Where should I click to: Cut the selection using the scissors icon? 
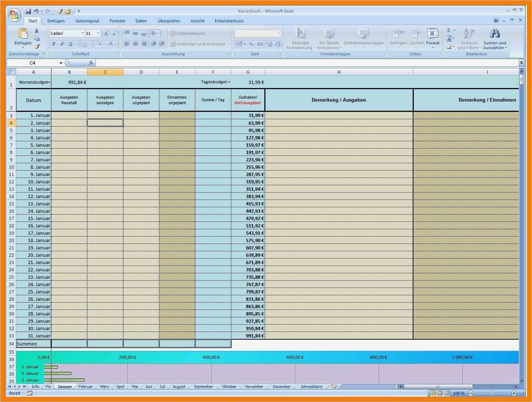click(37, 31)
